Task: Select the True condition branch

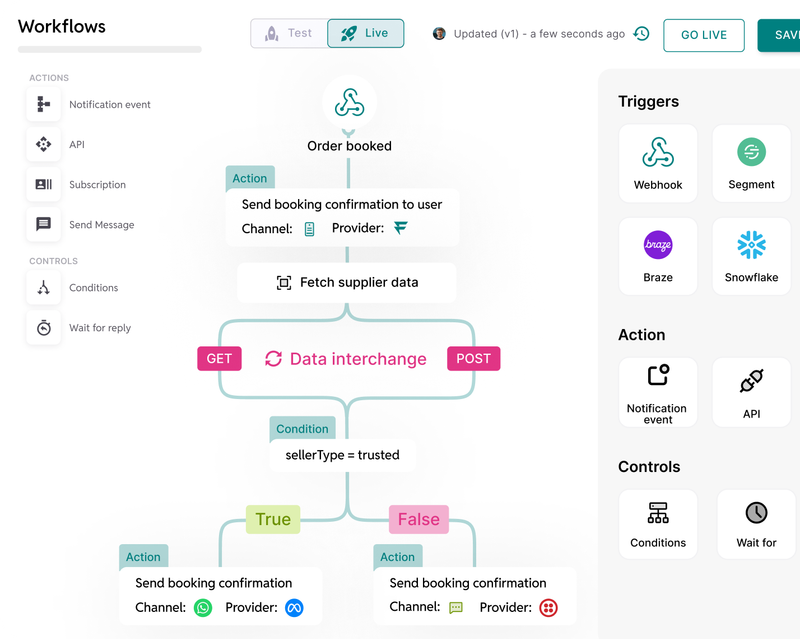Action: pos(273,519)
